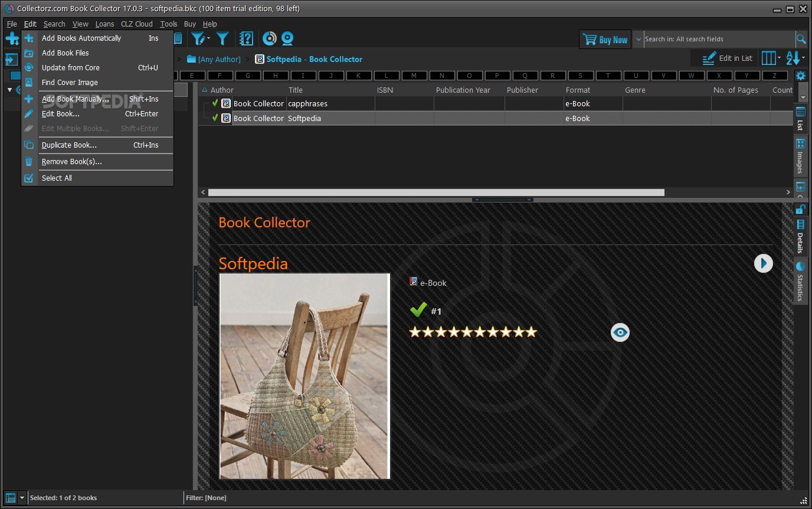812x509 pixels.
Task: Click the folder panel arrow icon under the plus icon
Action: click(x=11, y=59)
